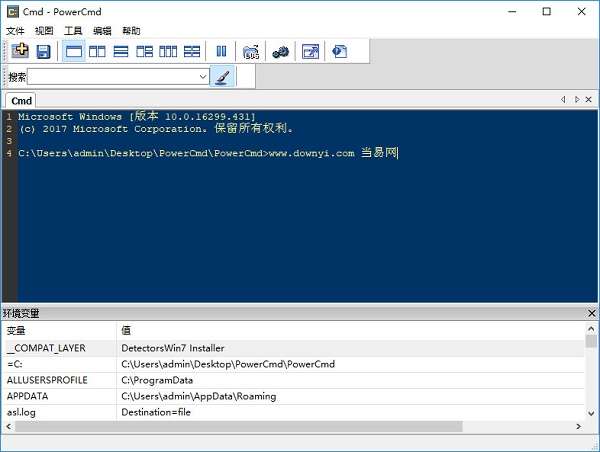
Task: Open the 工具 menu
Action: [73, 31]
